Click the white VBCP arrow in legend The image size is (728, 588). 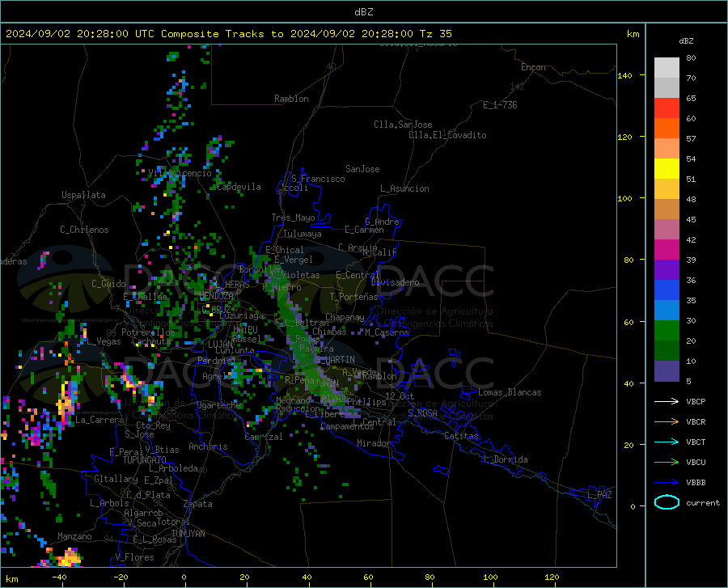667,401
